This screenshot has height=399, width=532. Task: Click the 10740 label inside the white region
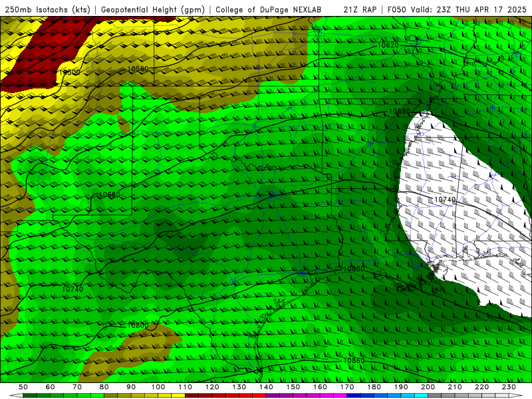[x=445, y=200]
